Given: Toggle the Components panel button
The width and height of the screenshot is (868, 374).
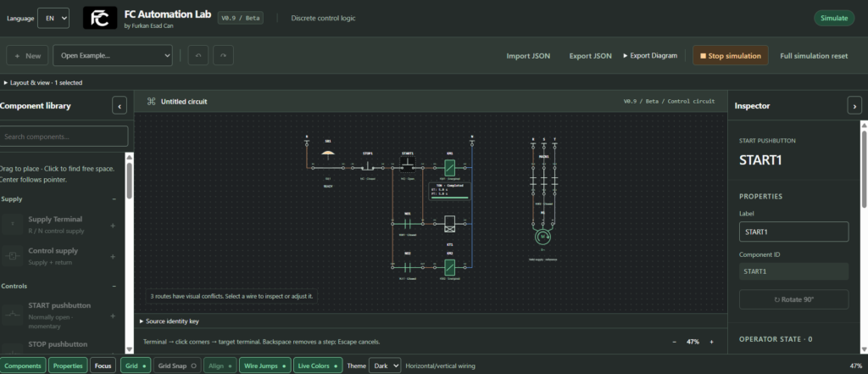Looking at the screenshot, I should (x=23, y=366).
